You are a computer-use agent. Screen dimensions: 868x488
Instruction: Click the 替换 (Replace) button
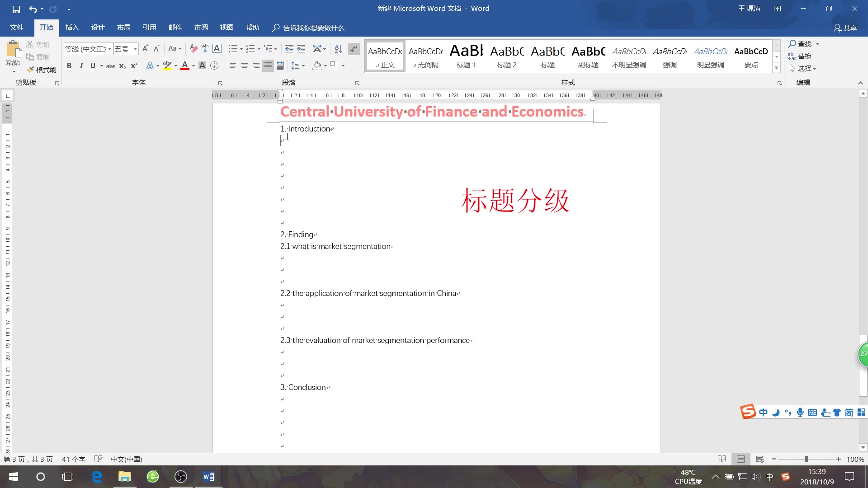pos(805,56)
